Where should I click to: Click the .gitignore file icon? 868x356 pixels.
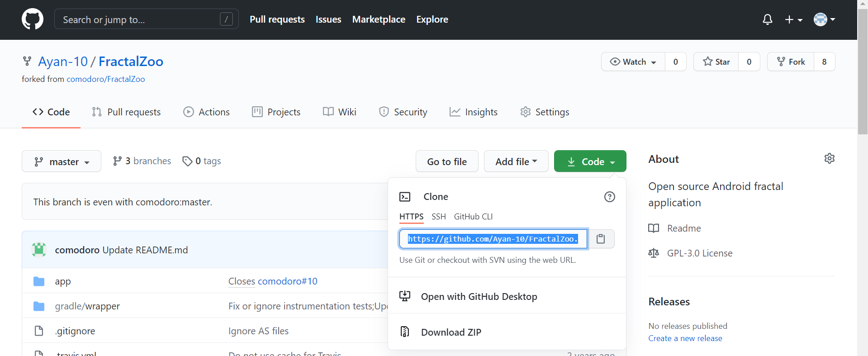point(39,331)
